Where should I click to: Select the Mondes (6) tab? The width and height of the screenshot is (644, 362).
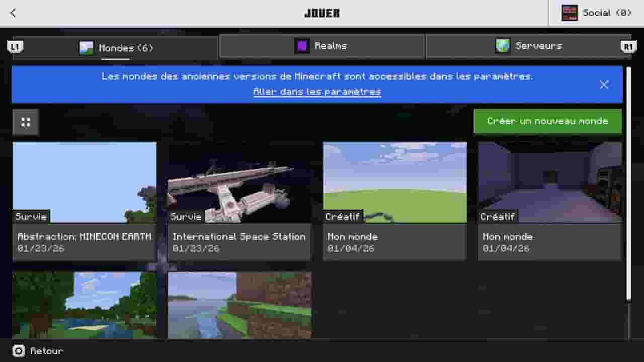[x=116, y=48]
